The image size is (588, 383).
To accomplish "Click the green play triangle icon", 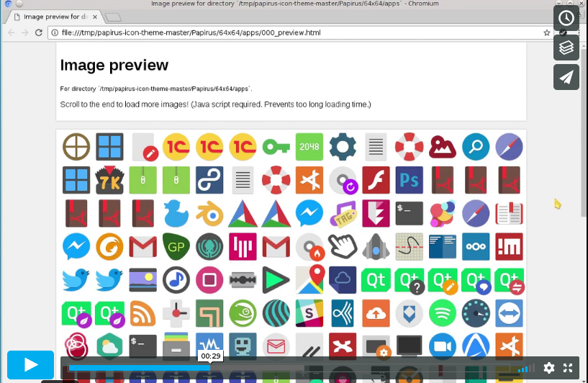I will [x=276, y=280].
